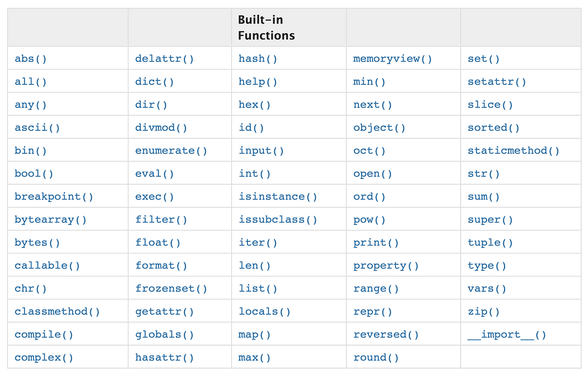
Task: Open the filter() entry
Action: pos(161,220)
